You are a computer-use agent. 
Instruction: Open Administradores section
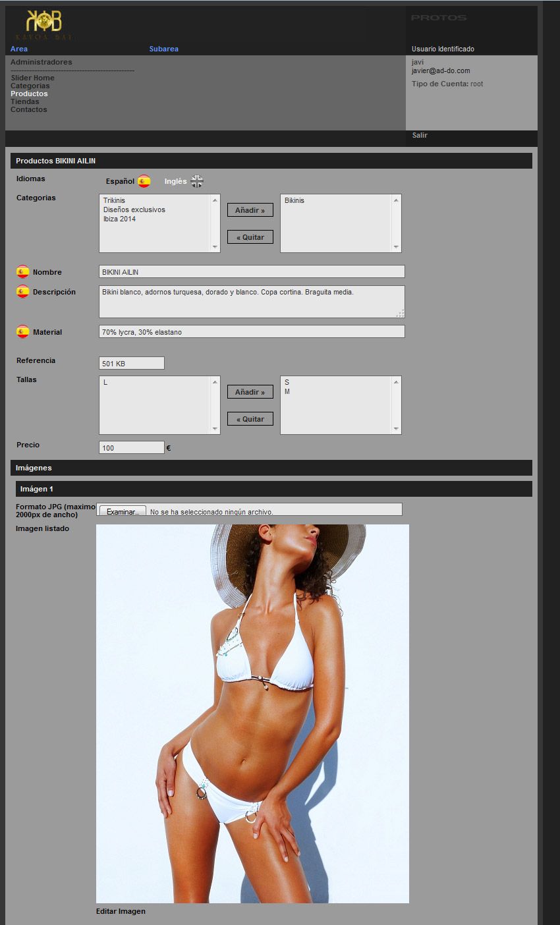(x=42, y=62)
